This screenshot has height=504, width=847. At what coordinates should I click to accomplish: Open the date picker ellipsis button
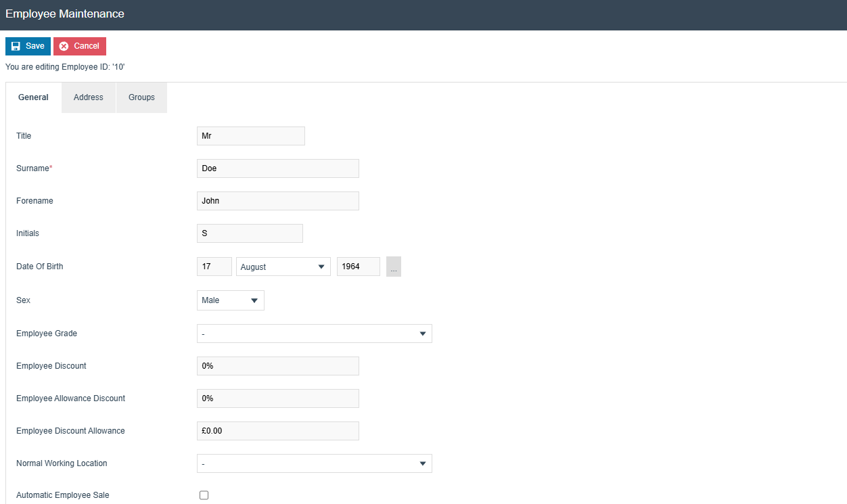tap(394, 267)
